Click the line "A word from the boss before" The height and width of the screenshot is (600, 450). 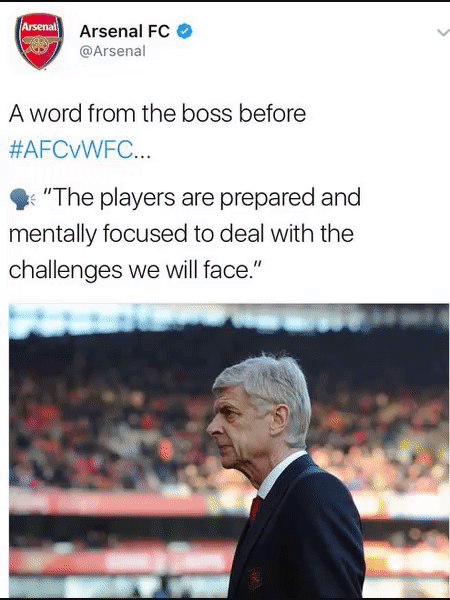[x=157, y=114]
